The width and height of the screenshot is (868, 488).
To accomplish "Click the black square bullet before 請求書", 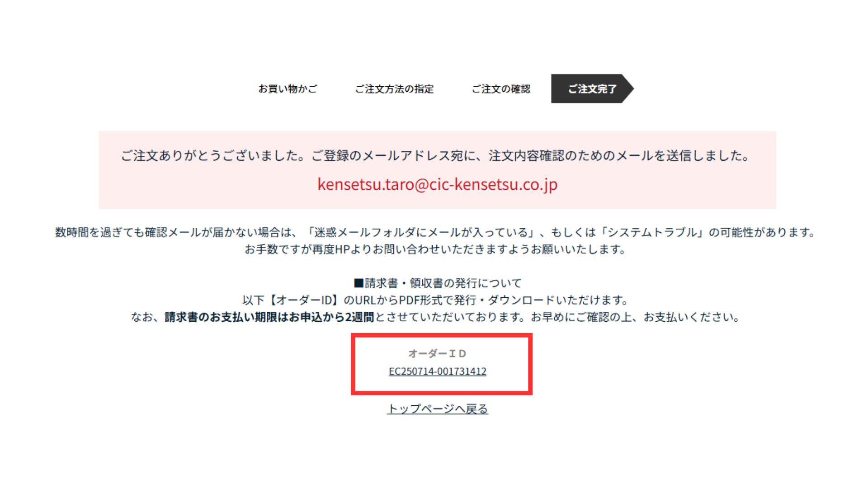I will tap(359, 283).
